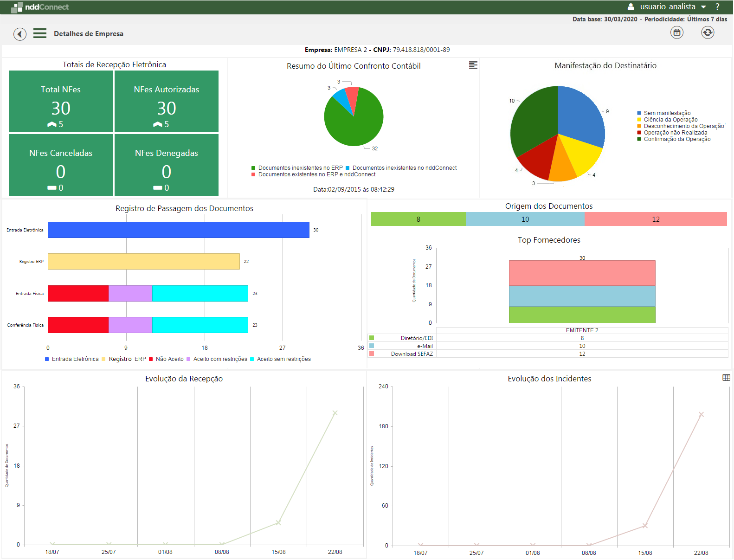734x560 pixels.
Task: Click the Entrada Eletrônica blue bar
Action: coord(178,230)
